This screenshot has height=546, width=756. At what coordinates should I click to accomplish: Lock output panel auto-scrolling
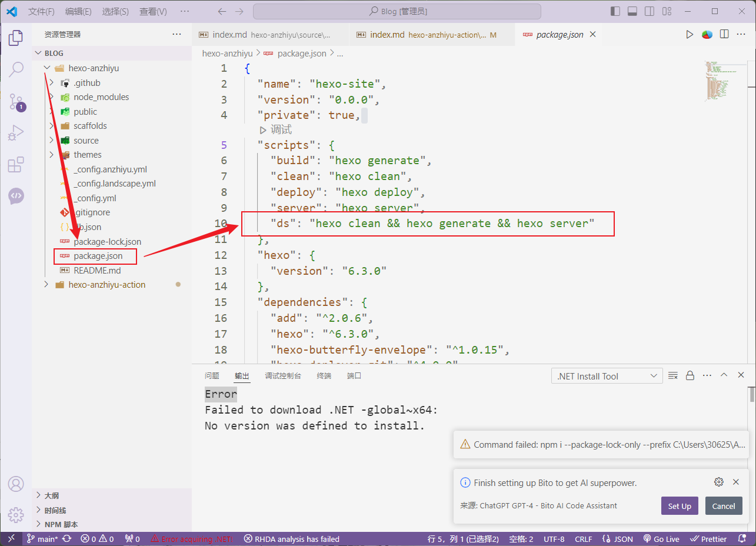pos(690,375)
